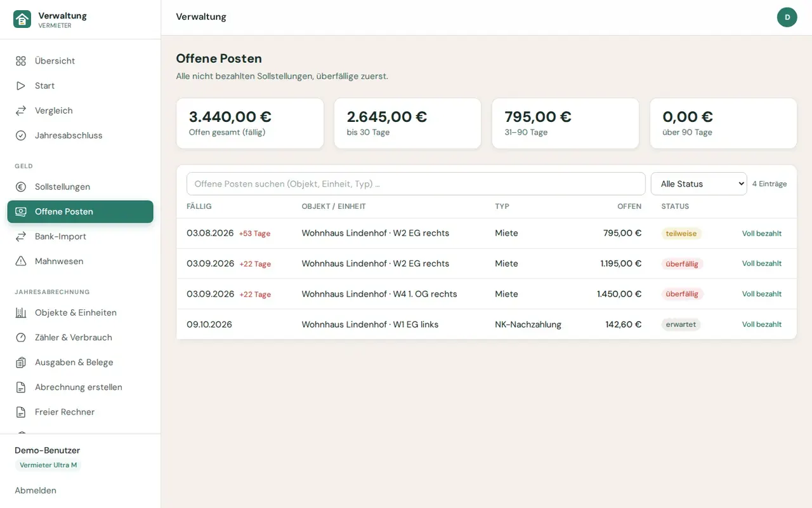Select the bis 30 Tage card
Screen dimensions: 812x508
pos(408,123)
